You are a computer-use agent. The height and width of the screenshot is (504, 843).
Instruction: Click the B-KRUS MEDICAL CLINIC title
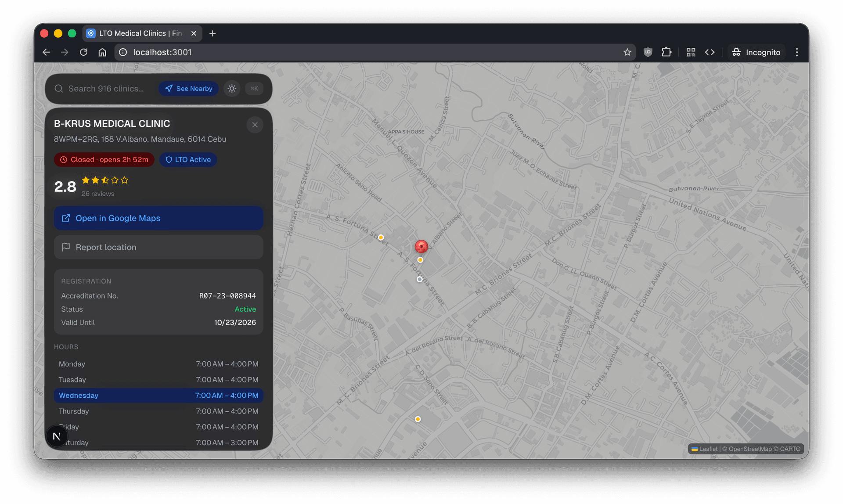112,124
